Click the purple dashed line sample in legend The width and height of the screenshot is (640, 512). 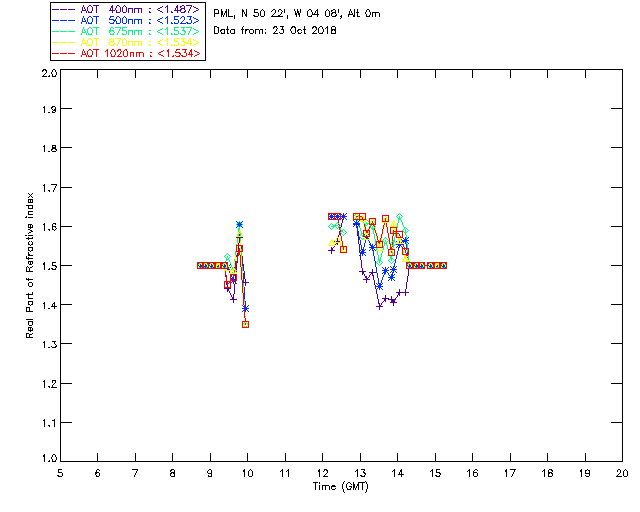coord(64,9)
